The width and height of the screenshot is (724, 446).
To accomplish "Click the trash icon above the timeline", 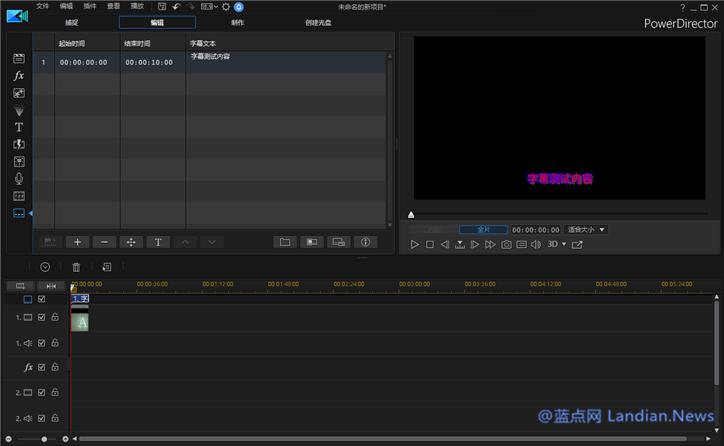I will pos(76,267).
